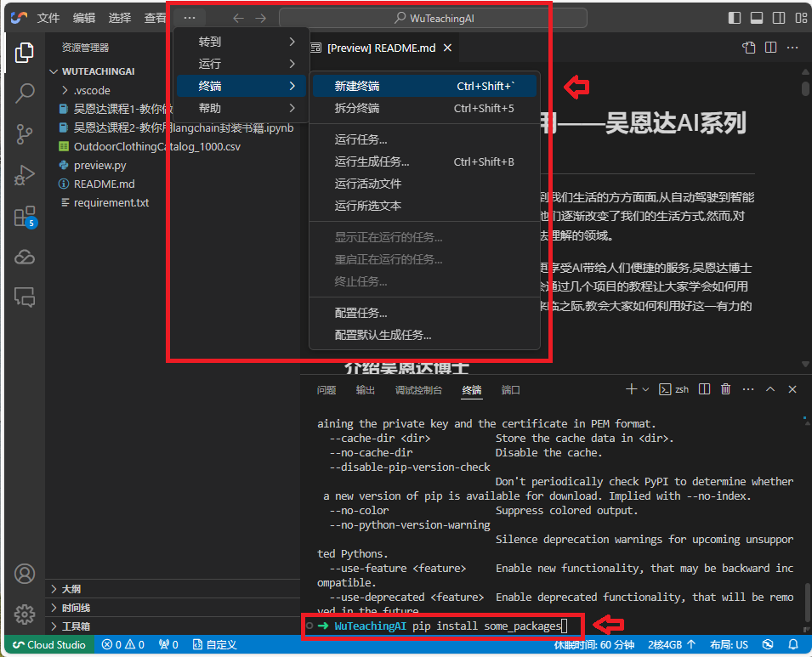Choose 运行生成任务... menu entry
812x657 pixels.
point(424,162)
